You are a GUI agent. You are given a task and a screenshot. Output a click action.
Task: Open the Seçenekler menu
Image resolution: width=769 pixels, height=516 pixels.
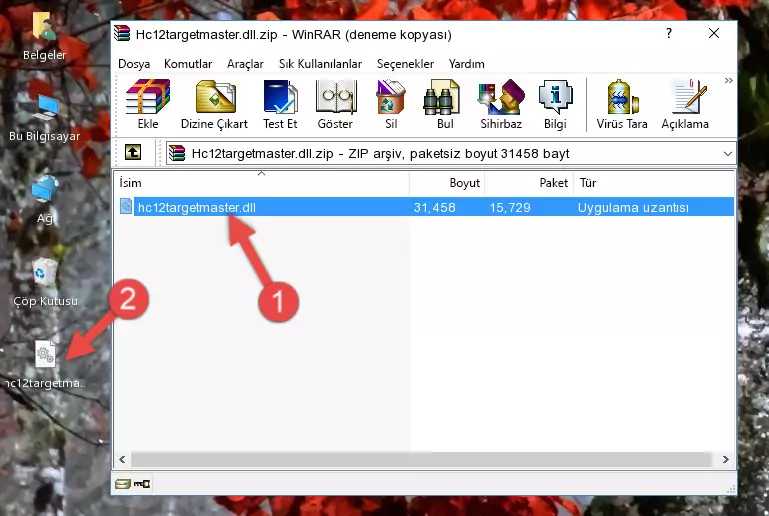[x=405, y=64]
